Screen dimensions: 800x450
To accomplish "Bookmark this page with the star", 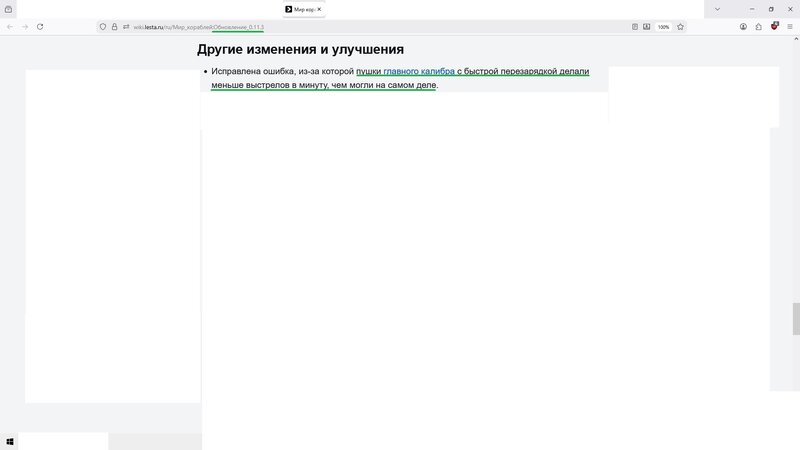I will click(x=680, y=27).
